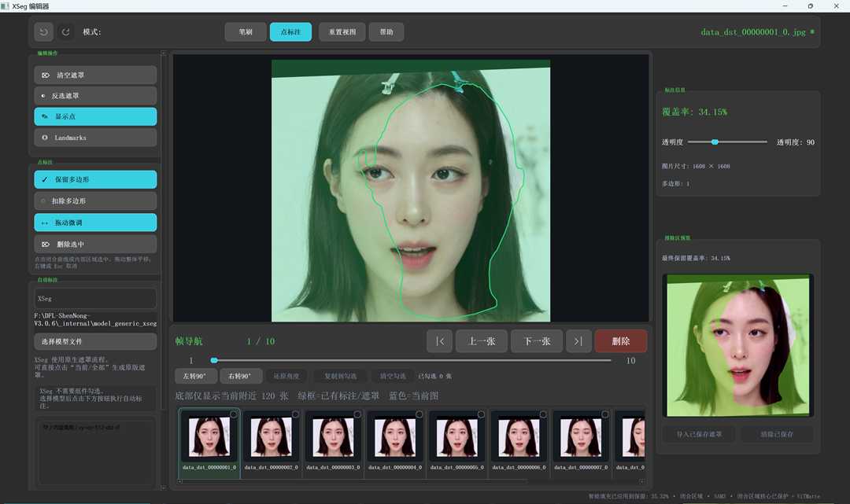Click the 多边形: 1 text
Image resolution: width=850 pixels, height=504 pixels.
click(675, 183)
